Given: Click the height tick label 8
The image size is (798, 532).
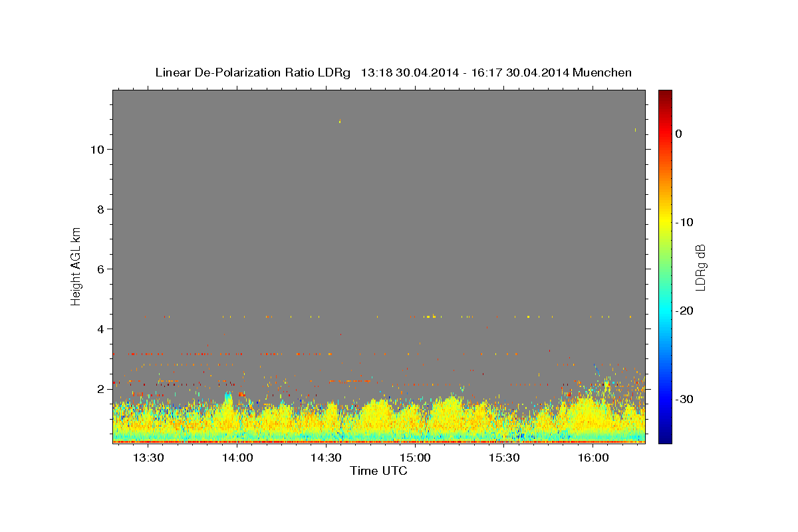Looking at the screenshot, I should pos(101,209).
